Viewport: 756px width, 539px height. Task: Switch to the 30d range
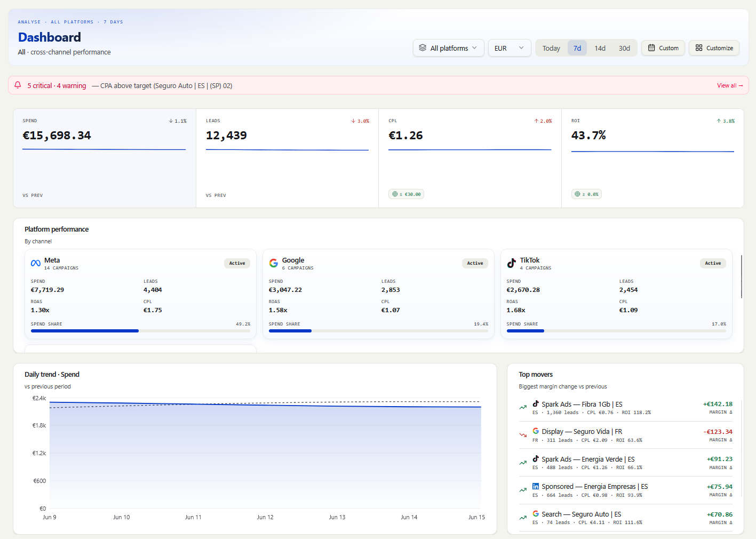coord(624,48)
